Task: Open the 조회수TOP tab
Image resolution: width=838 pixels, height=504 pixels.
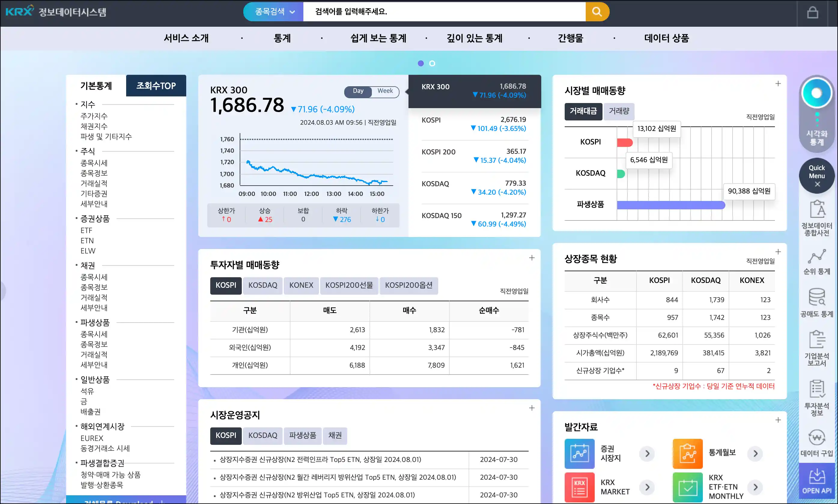Action: [156, 86]
